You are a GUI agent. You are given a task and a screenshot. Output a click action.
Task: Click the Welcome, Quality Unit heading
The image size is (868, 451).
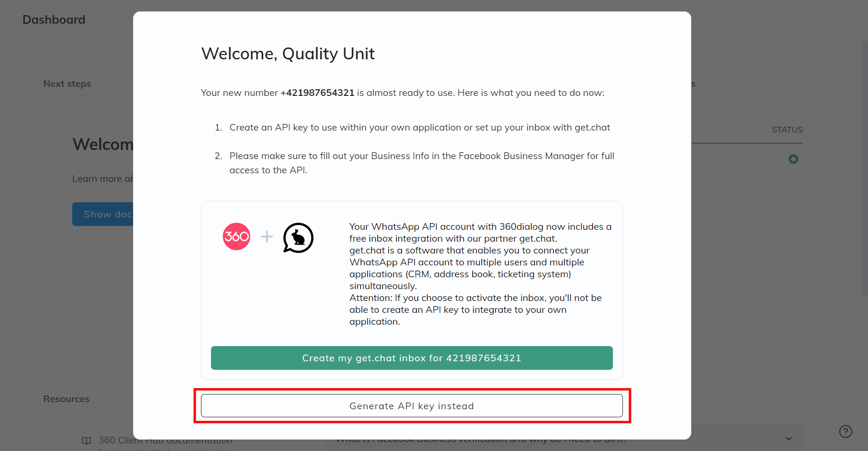(x=288, y=54)
